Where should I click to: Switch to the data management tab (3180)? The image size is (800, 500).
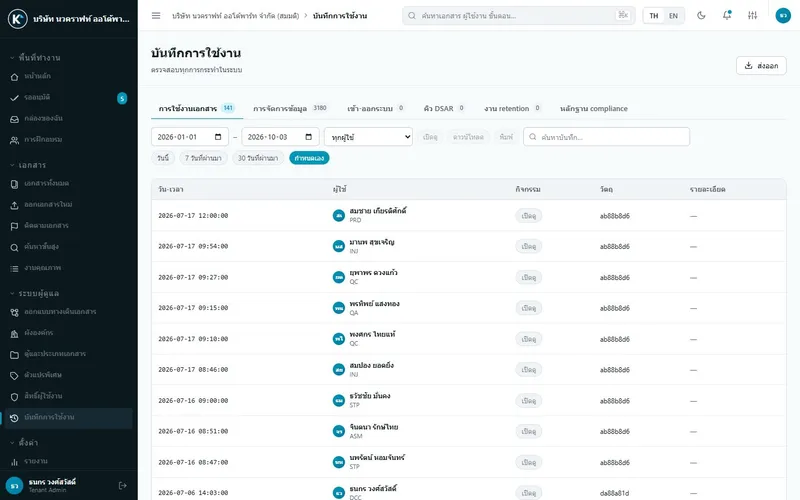coord(290,108)
